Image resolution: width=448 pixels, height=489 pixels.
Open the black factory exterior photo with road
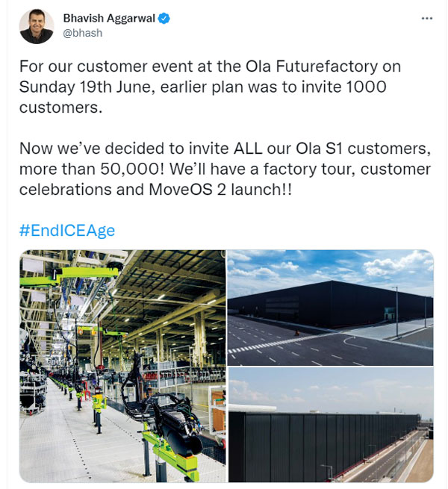330,306
